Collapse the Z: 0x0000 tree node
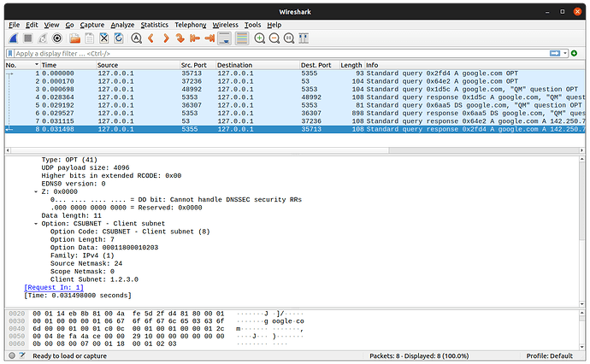 (37, 191)
